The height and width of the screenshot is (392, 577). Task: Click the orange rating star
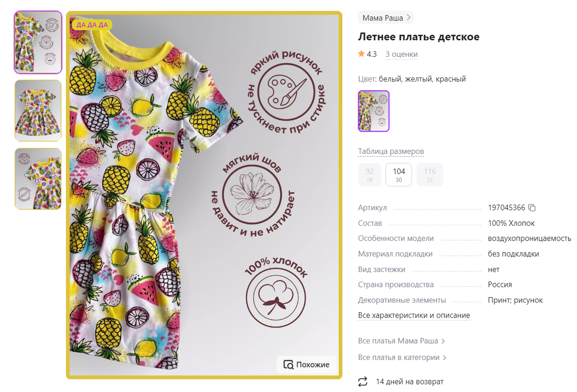click(362, 54)
